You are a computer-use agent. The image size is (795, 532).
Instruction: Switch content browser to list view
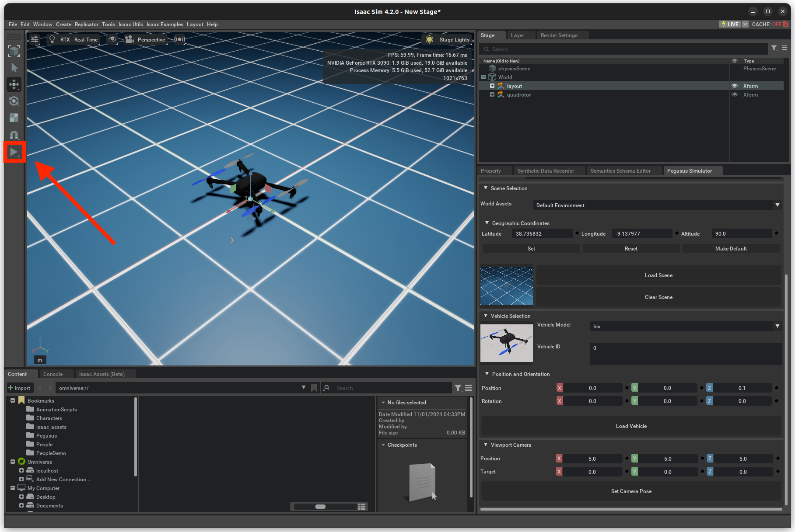click(362, 507)
